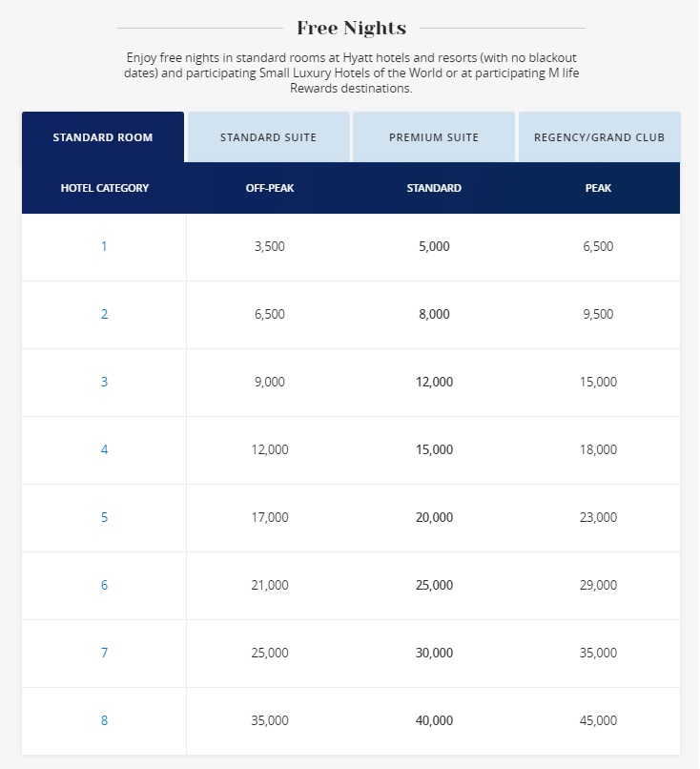Open hotel category 3 link
700x769 pixels.
pos(104,382)
